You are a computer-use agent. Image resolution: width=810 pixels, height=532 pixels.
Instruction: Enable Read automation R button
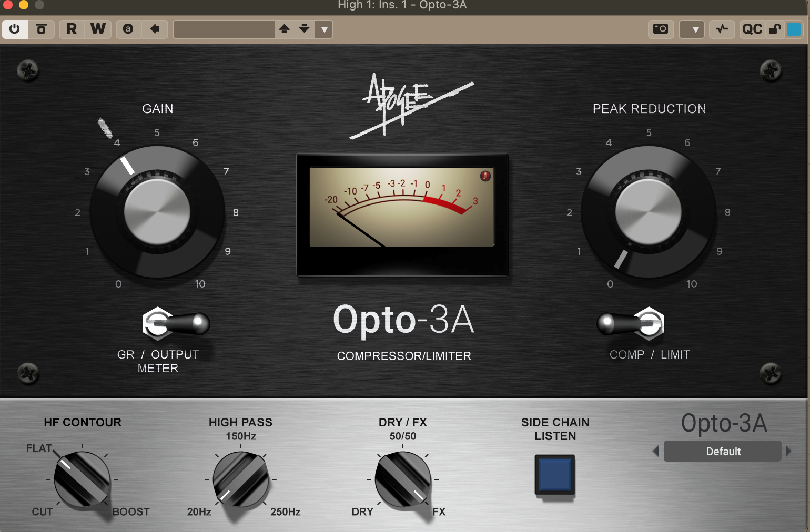click(72, 29)
